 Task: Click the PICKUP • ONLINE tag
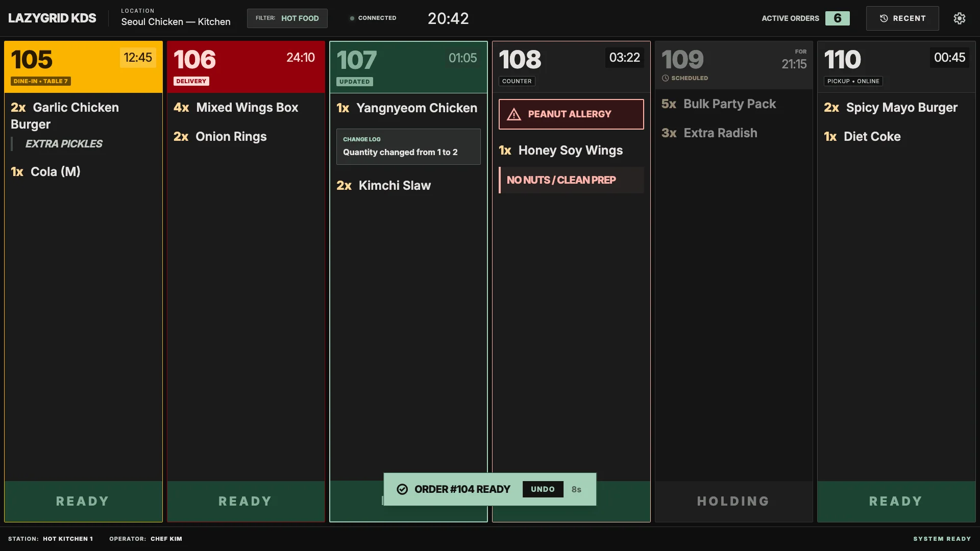(x=853, y=81)
